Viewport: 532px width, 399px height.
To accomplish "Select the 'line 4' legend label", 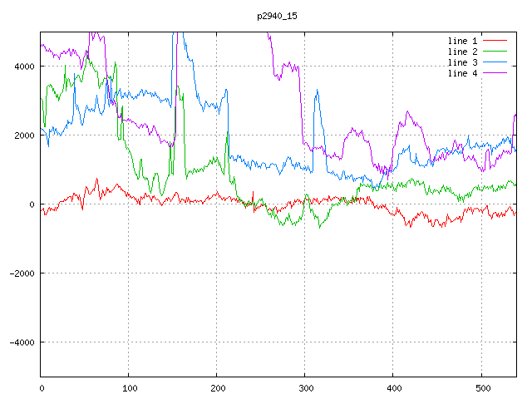I will pyautogui.click(x=463, y=73).
